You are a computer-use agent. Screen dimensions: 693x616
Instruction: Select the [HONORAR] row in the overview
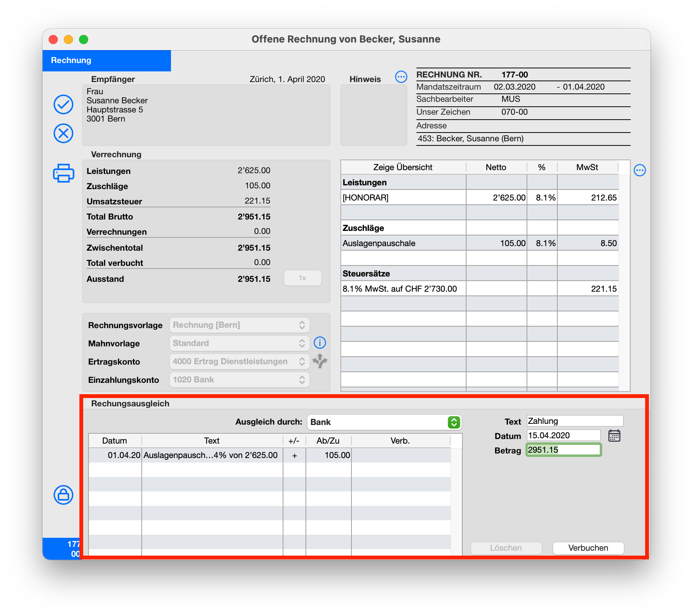click(x=479, y=197)
